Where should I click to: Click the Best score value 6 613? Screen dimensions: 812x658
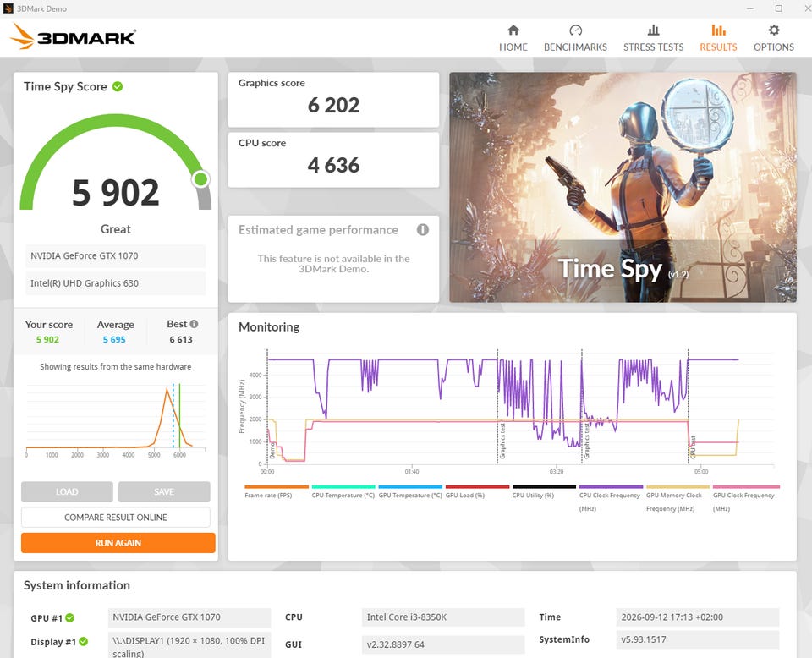[181, 340]
